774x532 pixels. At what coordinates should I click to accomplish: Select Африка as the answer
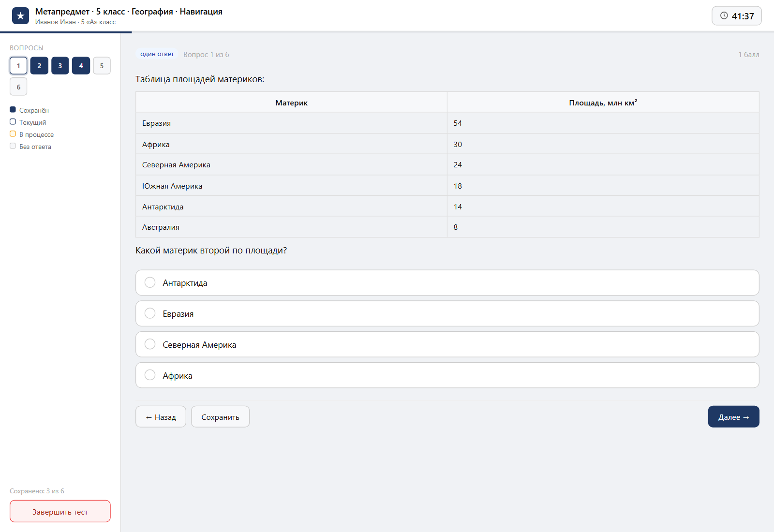tap(447, 375)
